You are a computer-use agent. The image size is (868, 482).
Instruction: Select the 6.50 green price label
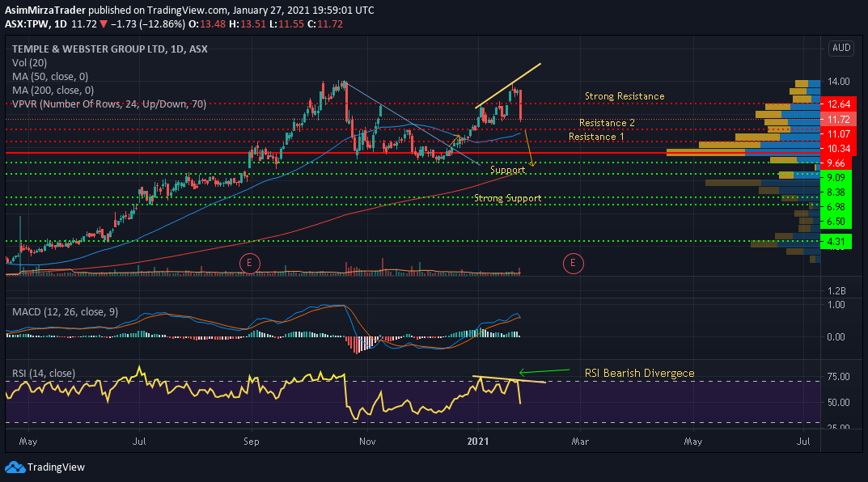tap(836, 222)
